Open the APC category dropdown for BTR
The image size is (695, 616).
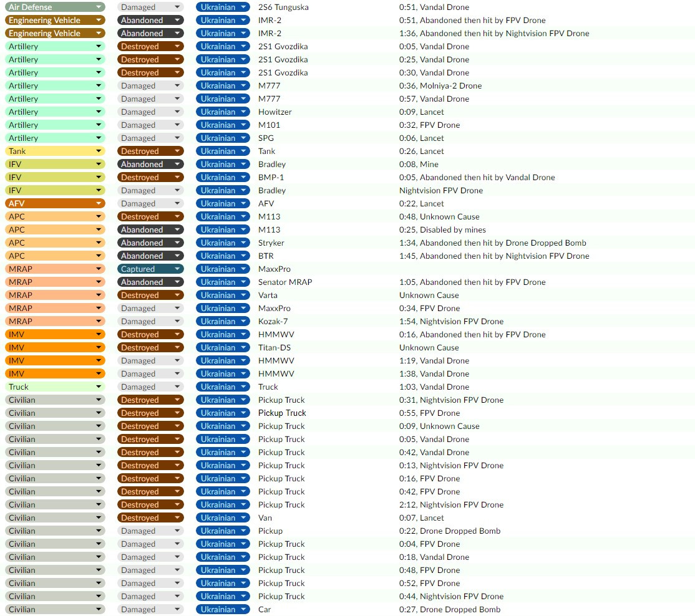(x=55, y=256)
